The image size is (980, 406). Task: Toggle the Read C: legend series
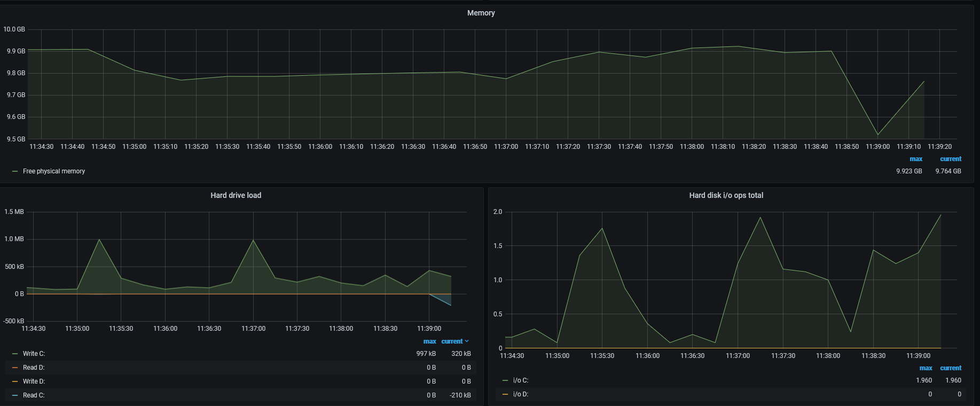tap(34, 395)
